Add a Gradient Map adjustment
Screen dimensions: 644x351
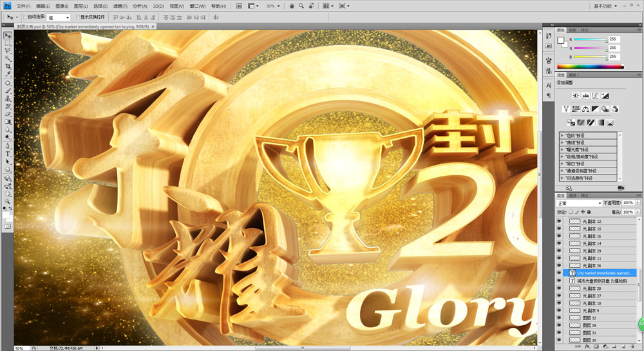600,122
